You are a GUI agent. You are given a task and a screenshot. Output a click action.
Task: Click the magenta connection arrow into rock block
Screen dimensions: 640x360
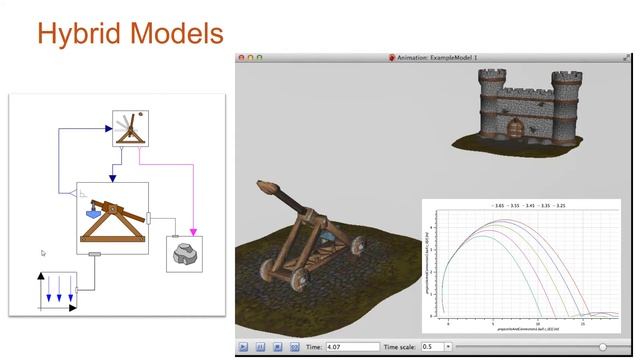coord(193,232)
